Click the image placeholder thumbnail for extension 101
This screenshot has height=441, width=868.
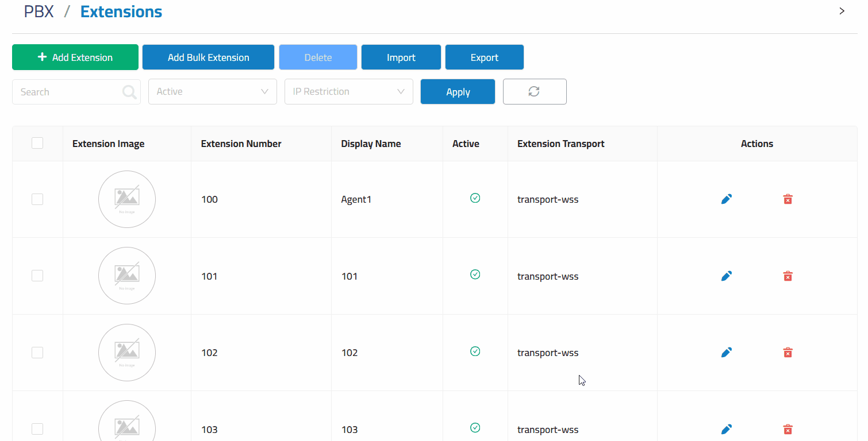[x=127, y=276]
